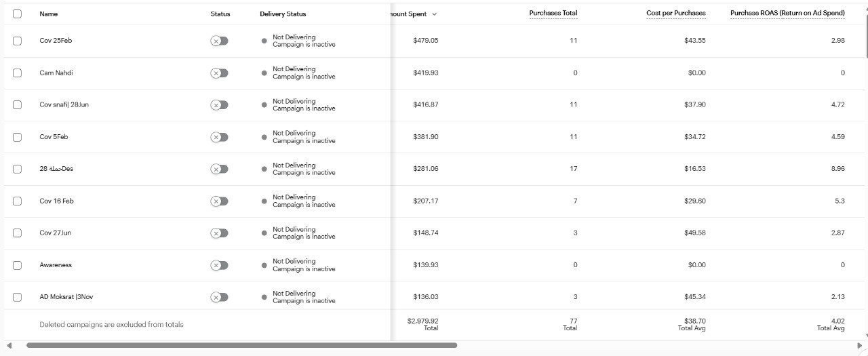The height and width of the screenshot is (356, 868).
Task: Click the vertical scrollbar on right edge
Action: point(865,41)
